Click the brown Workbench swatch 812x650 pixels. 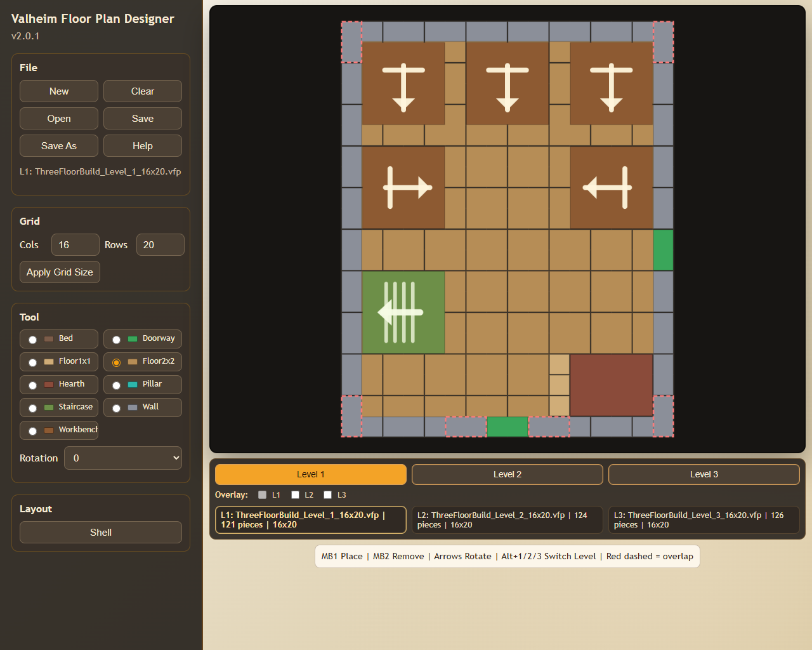pos(49,430)
